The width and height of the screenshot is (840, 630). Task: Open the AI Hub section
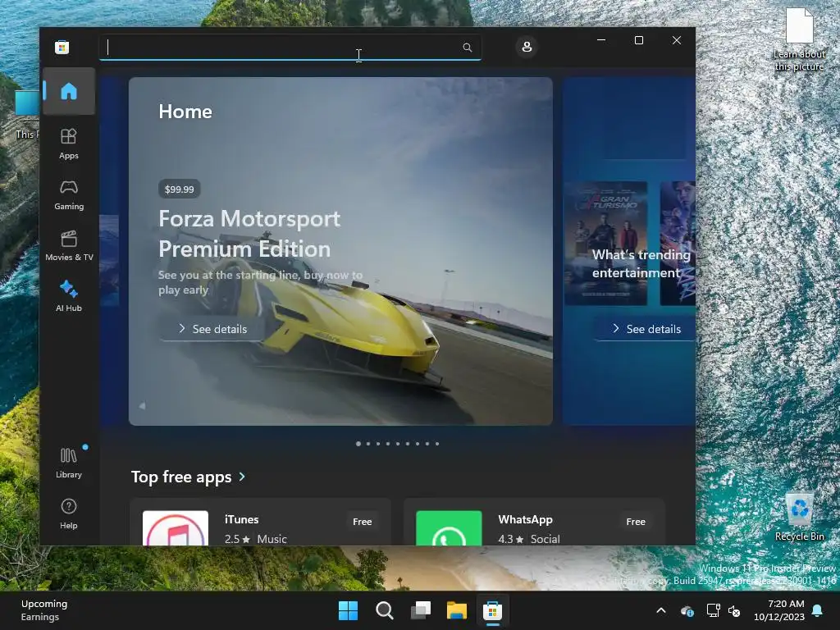click(69, 296)
